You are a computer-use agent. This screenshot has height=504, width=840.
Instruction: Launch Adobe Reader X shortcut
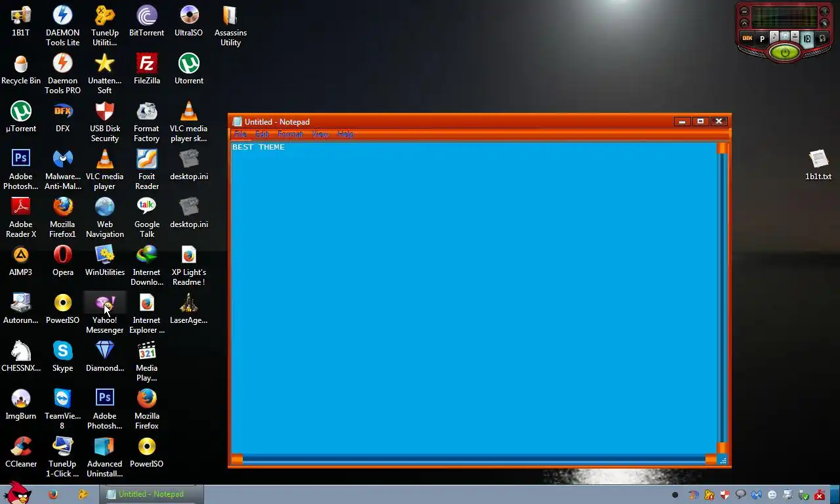coord(21,217)
